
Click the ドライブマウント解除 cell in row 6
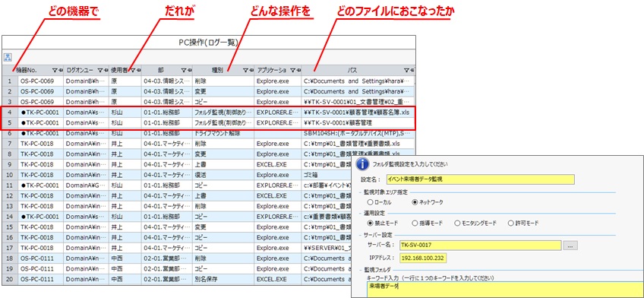(x=223, y=133)
